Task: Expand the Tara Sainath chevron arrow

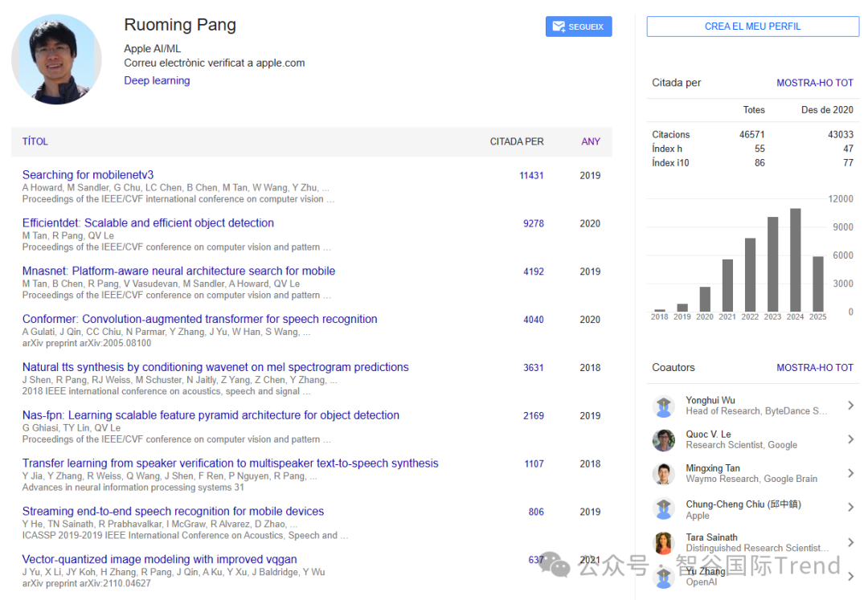Action: click(x=850, y=542)
